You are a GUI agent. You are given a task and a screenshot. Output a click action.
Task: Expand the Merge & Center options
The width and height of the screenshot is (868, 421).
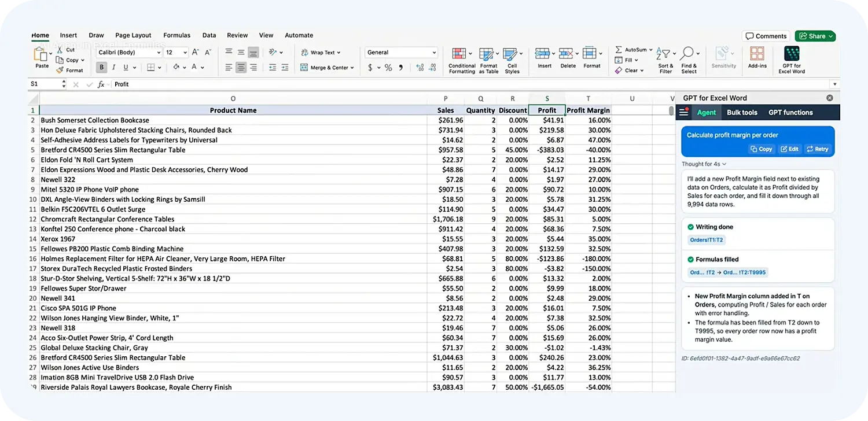tap(352, 68)
